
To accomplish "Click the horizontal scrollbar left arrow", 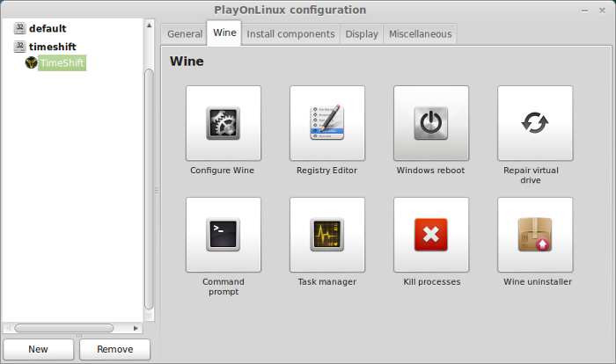I will tap(8, 328).
